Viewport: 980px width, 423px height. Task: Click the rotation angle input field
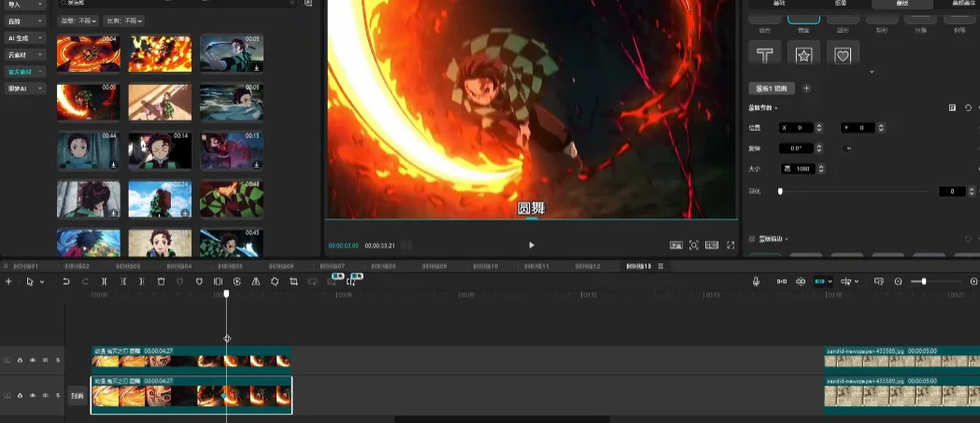pyautogui.click(x=796, y=148)
